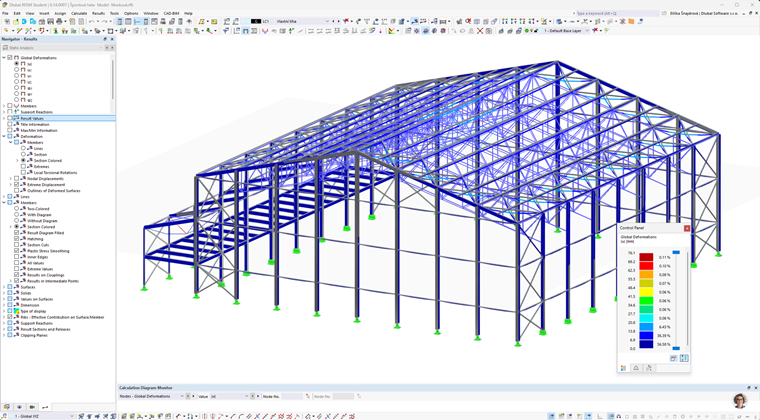Click the right color scale options button in Control Panel

(x=684, y=358)
